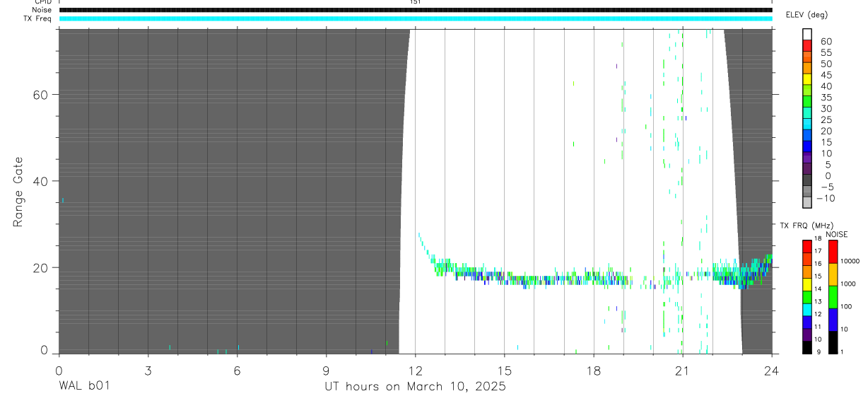The image size is (868, 401).
Task: Pick the blue 10–100 segment of the NOISE colorbar
Action: pyautogui.click(x=834, y=319)
